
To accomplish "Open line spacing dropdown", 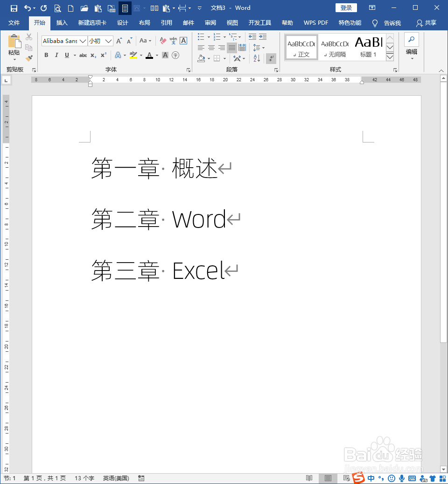I will (259, 48).
